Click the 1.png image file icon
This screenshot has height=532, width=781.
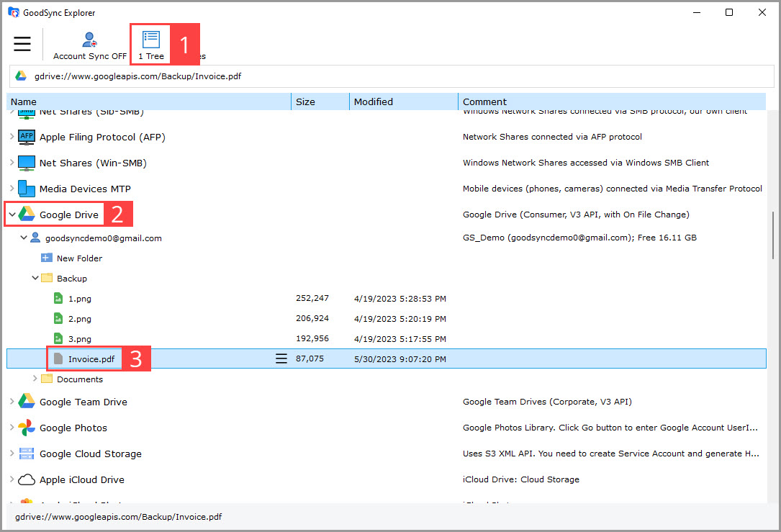tap(58, 298)
